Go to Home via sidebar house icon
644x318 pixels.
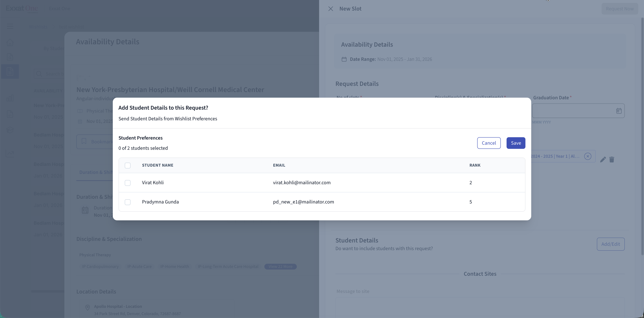coord(10,42)
